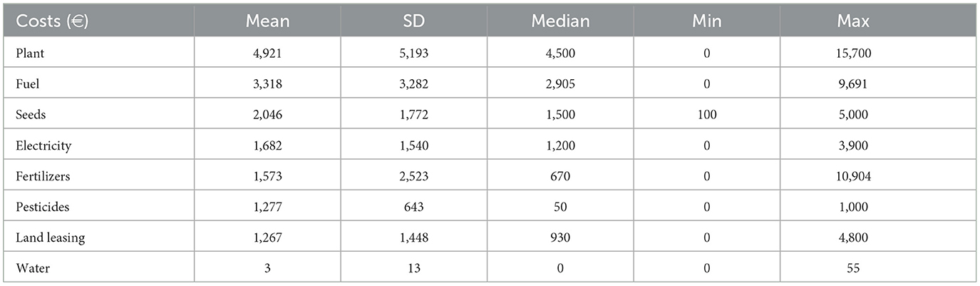Click the Plant mean value 4,921
This screenshot has height=286, width=980.
coord(267,52)
